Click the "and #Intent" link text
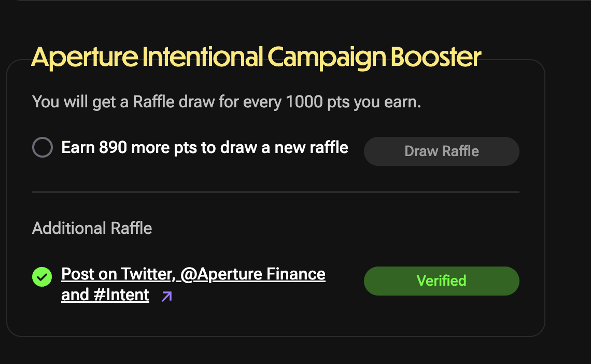Viewport: 591px width, 364px height. point(105,295)
